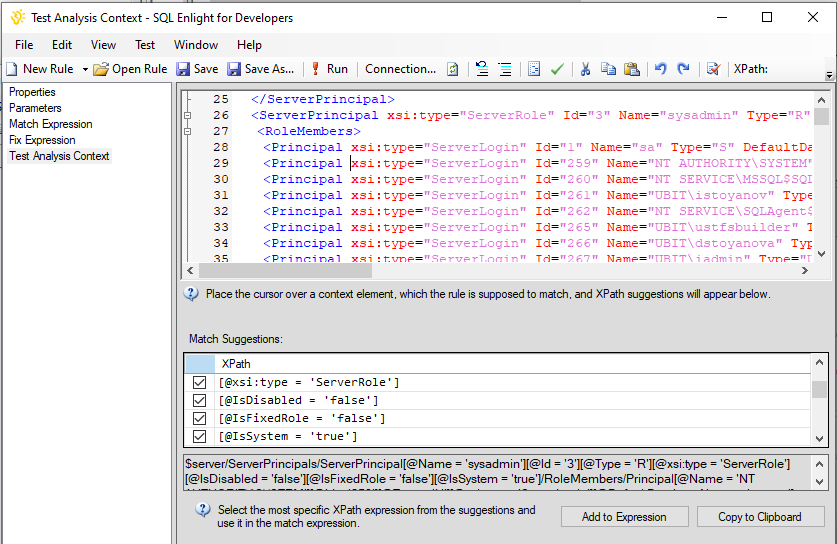The width and height of the screenshot is (837, 544).
Task: Click XPath result box scroll down arrow
Action: (x=819, y=481)
